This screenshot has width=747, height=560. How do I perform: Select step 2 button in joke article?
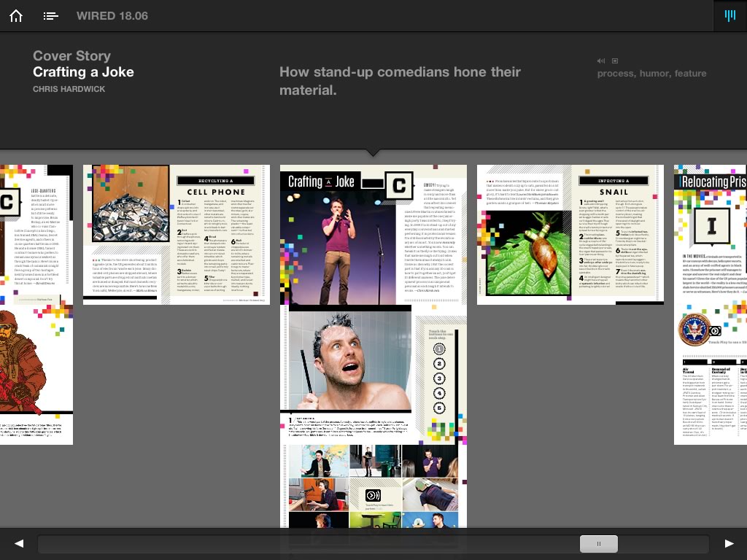coord(439,364)
